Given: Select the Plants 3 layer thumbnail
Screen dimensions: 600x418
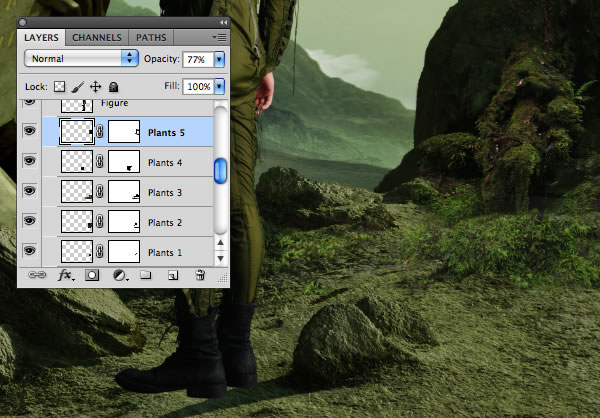Looking at the screenshot, I should [x=77, y=191].
